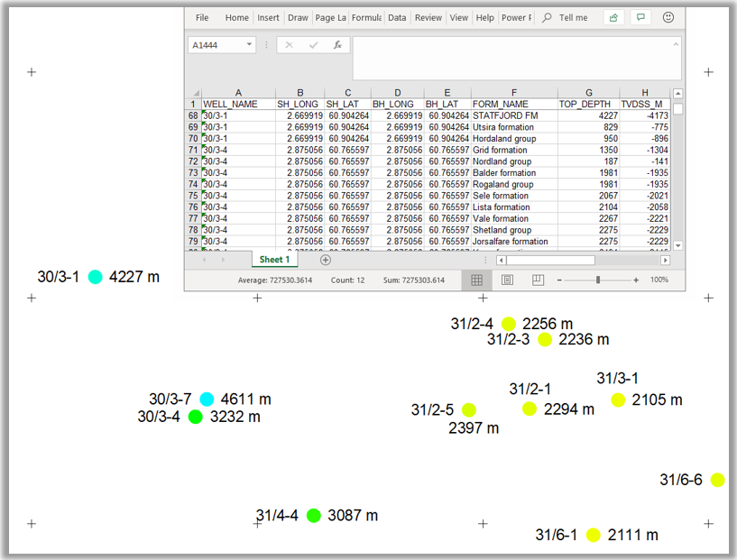Click zoom in plus button
Screen dimensions: 737x560
(636, 280)
